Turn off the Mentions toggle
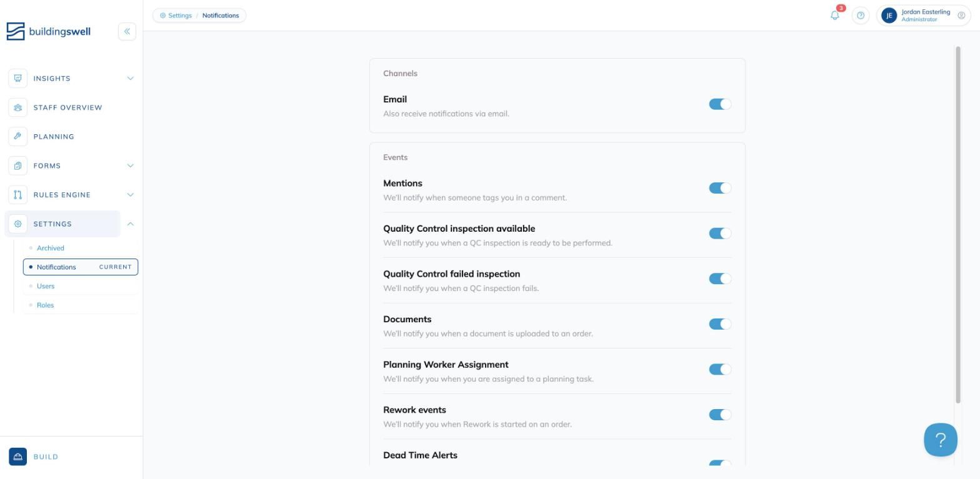Image resolution: width=980 pixels, height=479 pixels. (x=720, y=188)
